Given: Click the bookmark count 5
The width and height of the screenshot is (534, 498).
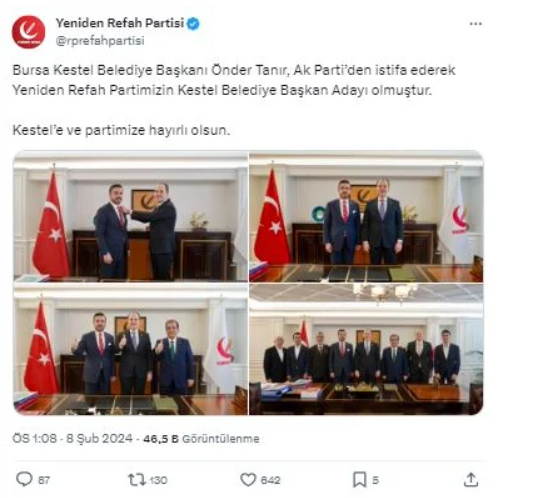Looking at the screenshot, I should tap(375, 480).
